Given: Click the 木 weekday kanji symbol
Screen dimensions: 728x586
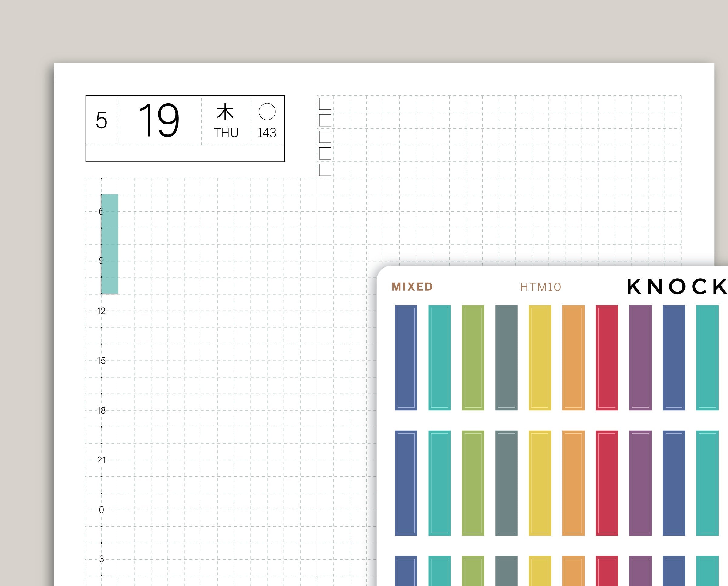Looking at the screenshot, I should (225, 112).
